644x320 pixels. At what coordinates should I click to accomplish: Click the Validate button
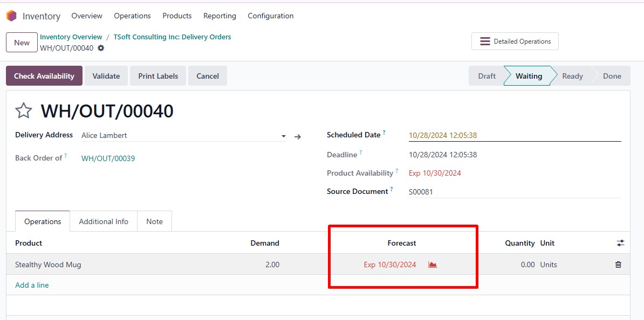106,76
